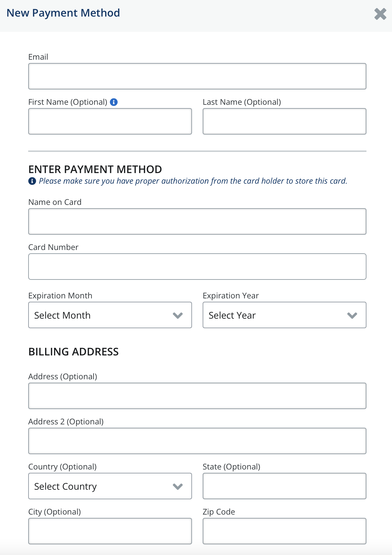Click the info icon before the authorization note
Image resolution: width=392 pixels, height=555 pixels.
32,181
